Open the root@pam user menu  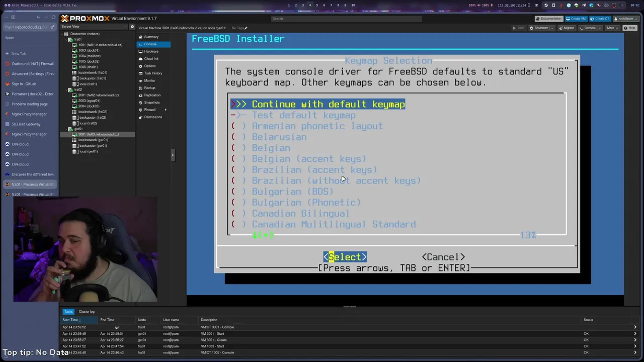[x=625, y=19]
